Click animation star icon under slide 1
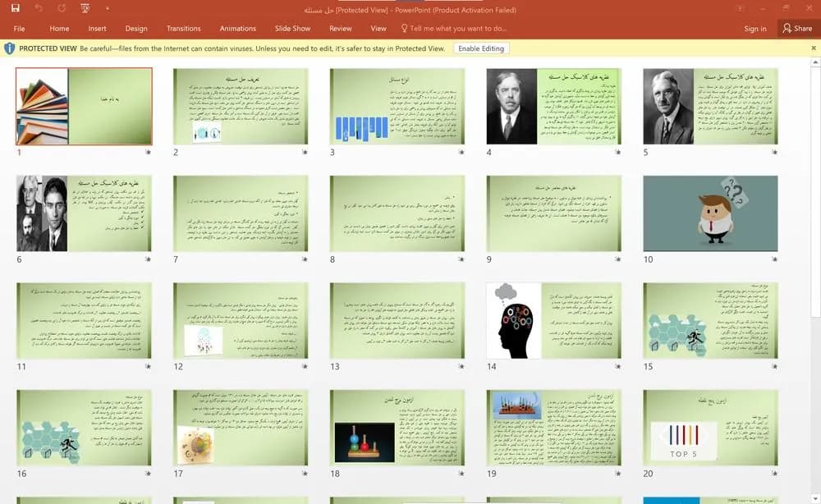 148,153
